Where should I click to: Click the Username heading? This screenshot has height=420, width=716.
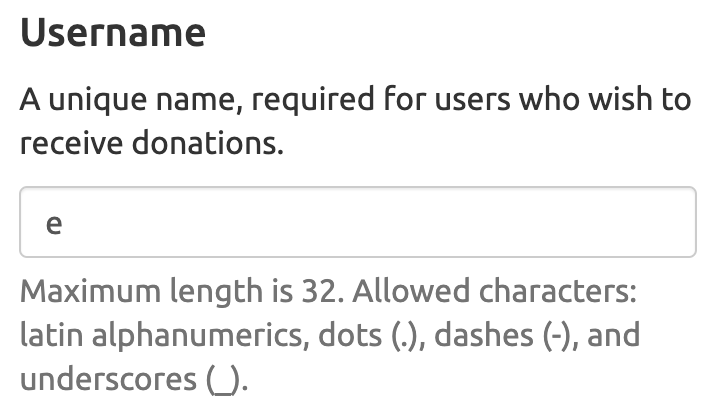point(113,33)
